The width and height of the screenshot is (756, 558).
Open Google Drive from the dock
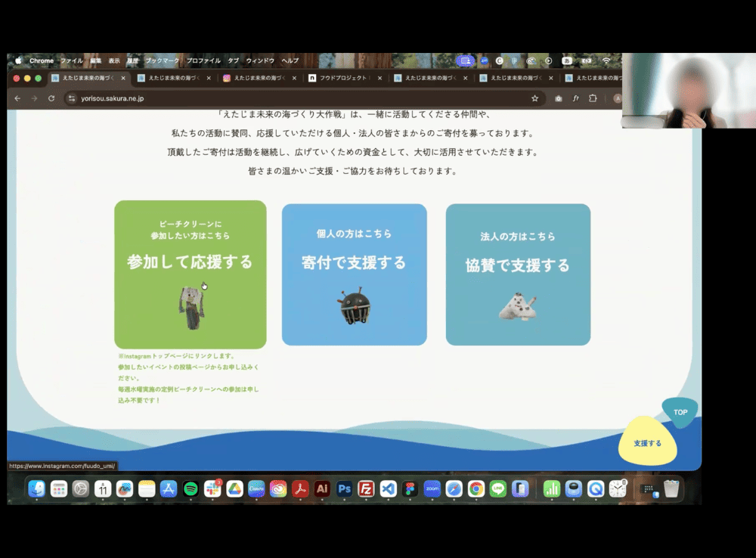pos(234,489)
